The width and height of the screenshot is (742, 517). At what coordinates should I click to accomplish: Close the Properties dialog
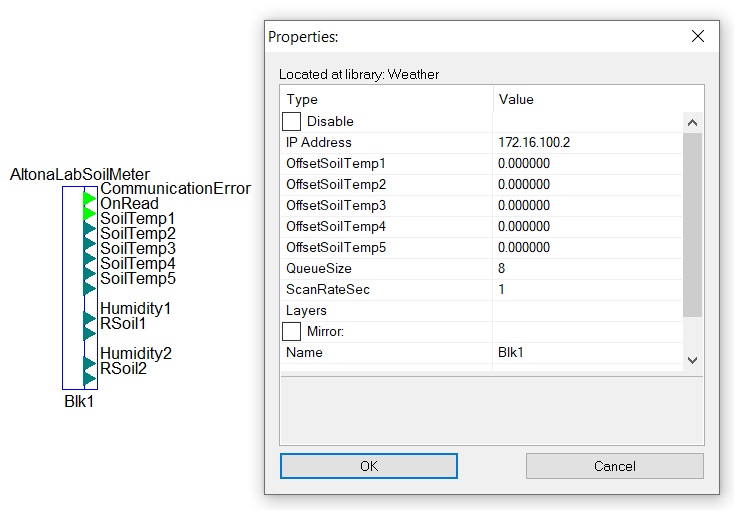(698, 36)
